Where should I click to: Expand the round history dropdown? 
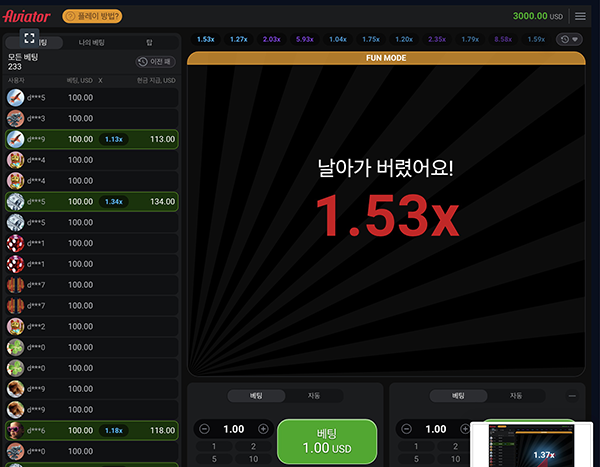(568, 40)
